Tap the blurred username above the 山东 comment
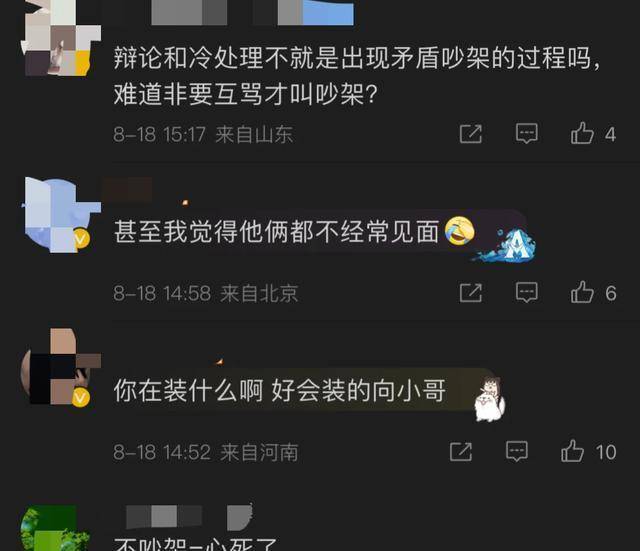The height and width of the screenshot is (551, 640). 252,12
